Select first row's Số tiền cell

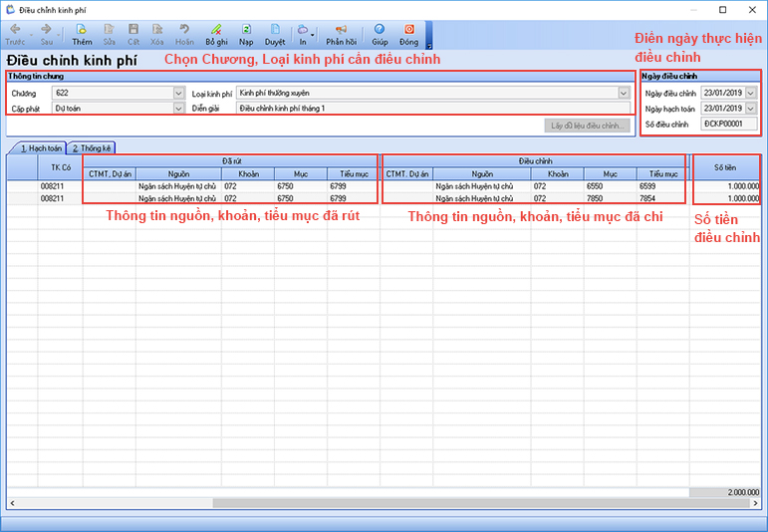726,185
